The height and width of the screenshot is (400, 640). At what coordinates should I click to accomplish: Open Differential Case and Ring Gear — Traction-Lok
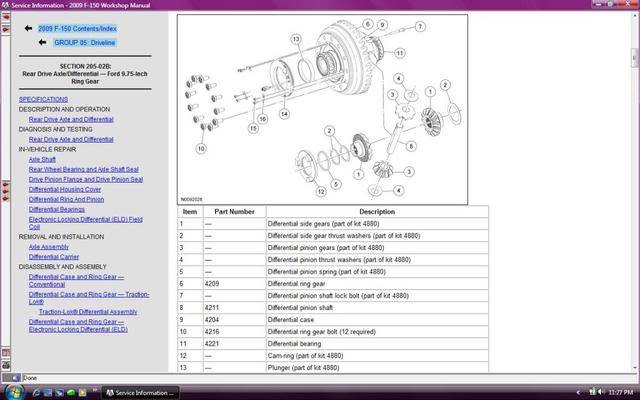[89, 298]
